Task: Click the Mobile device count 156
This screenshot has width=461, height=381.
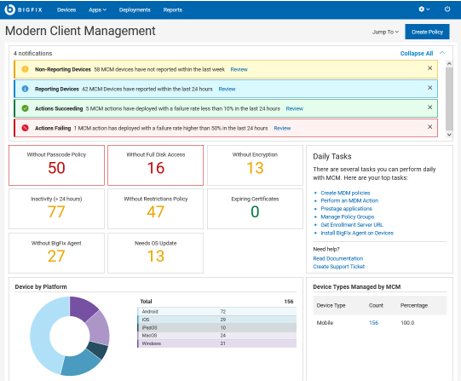Action: click(373, 323)
